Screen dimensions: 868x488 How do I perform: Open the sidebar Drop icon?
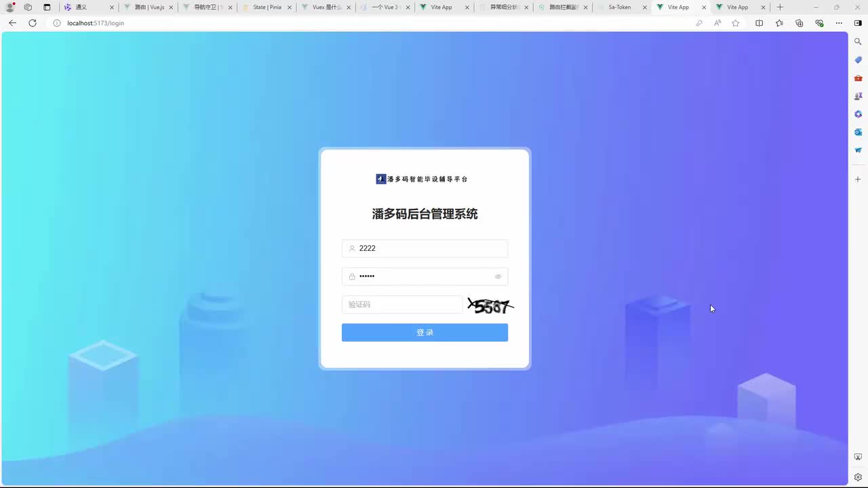click(x=858, y=150)
